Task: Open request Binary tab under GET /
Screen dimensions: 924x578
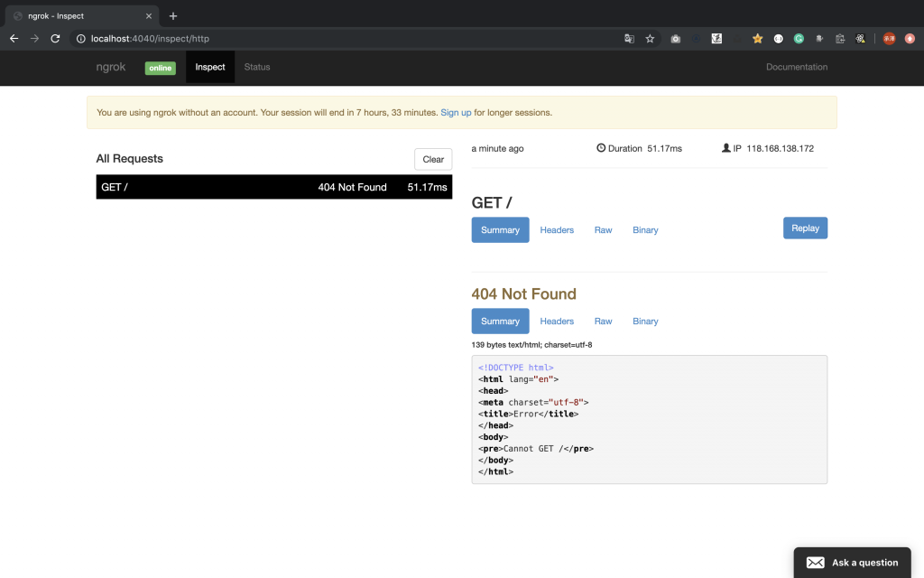Action: pyautogui.click(x=645, y=230)
